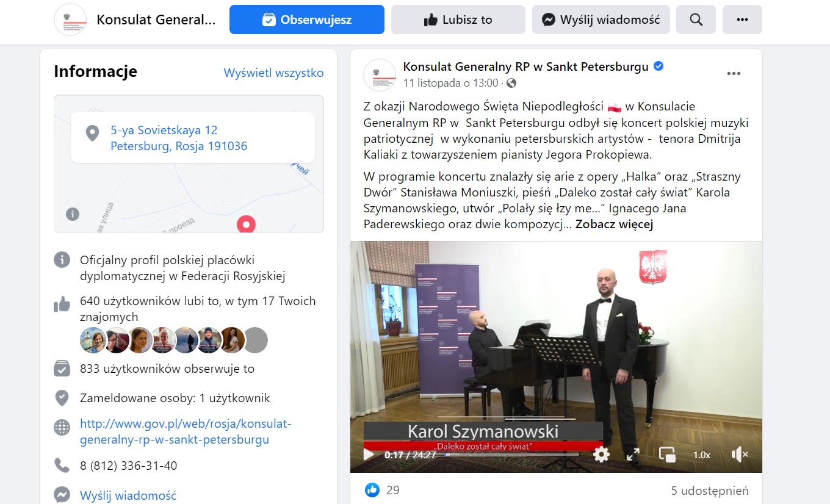The image size is (830, 504).
Task: Open picture-in-picture mini player icon
Action: tap(667, 455)
